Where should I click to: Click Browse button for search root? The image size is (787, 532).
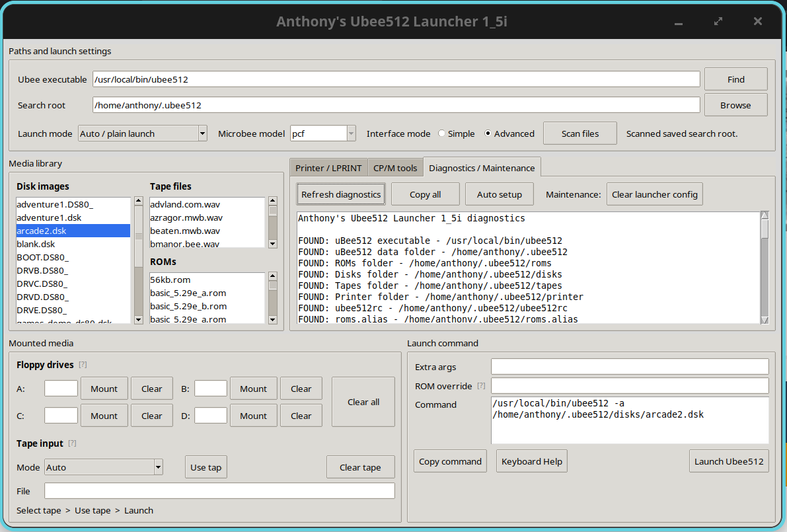736,105
